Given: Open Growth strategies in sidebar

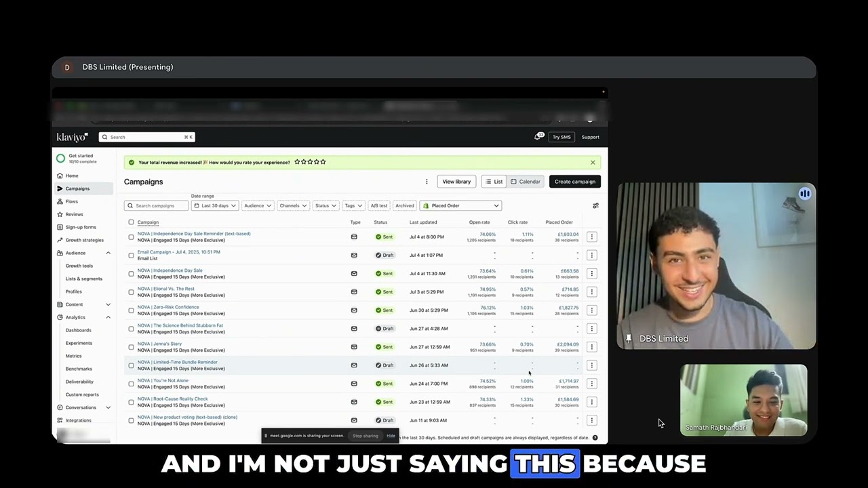Looking at the screenshot, I should [x=84, y=240].
